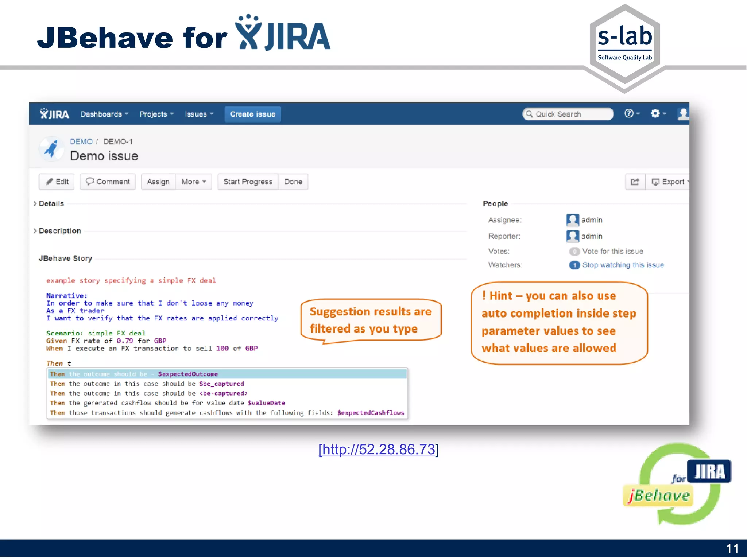The height and width of the screenshot is (560, 747).
Task: Open the help question mark icon
Action: point(629,114)
